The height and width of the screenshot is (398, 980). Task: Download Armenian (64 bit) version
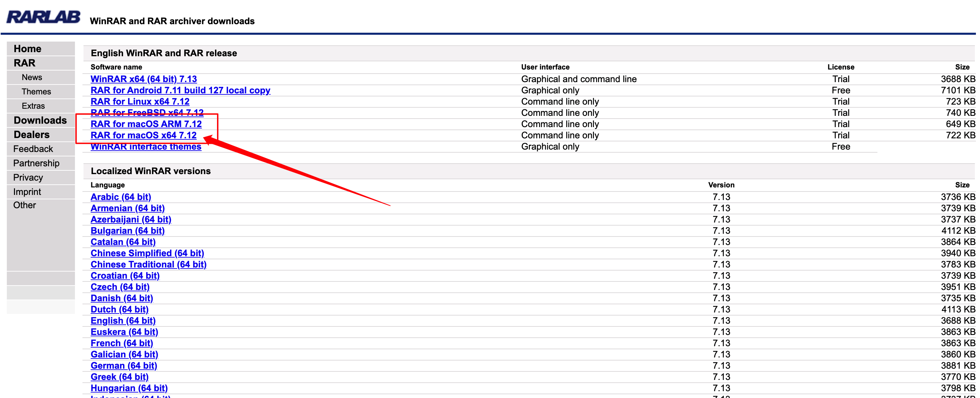click(127, 209)
